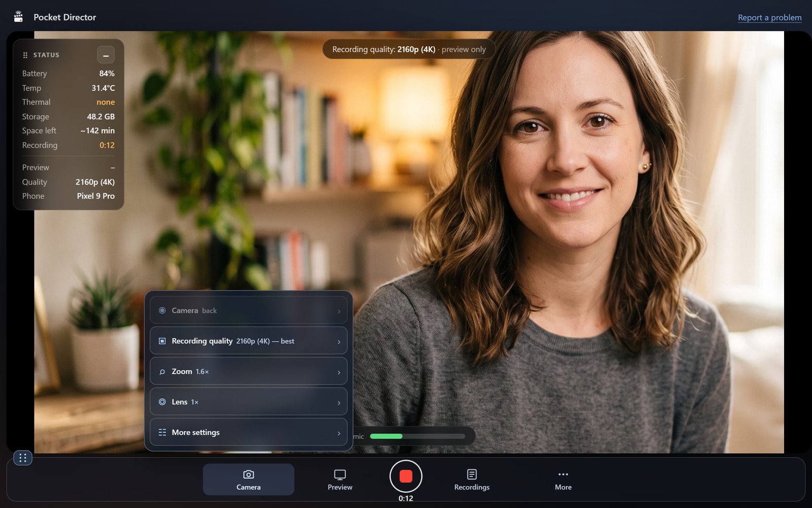The width and height of the screenshot is (812, 508).
Task: Click the Zoom magnifier icon
Action: (x=162, y=372)
